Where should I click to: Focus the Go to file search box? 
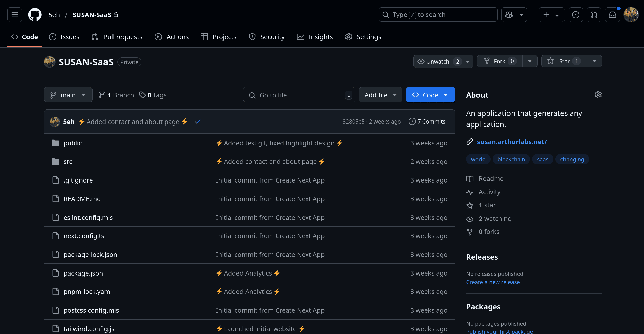[299, 95]
